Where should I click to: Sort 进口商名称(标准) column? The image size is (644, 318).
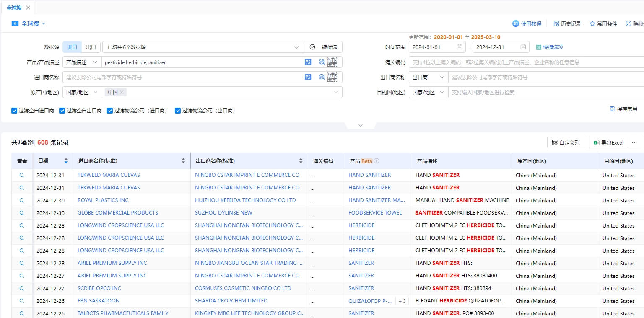coord(183,161)
